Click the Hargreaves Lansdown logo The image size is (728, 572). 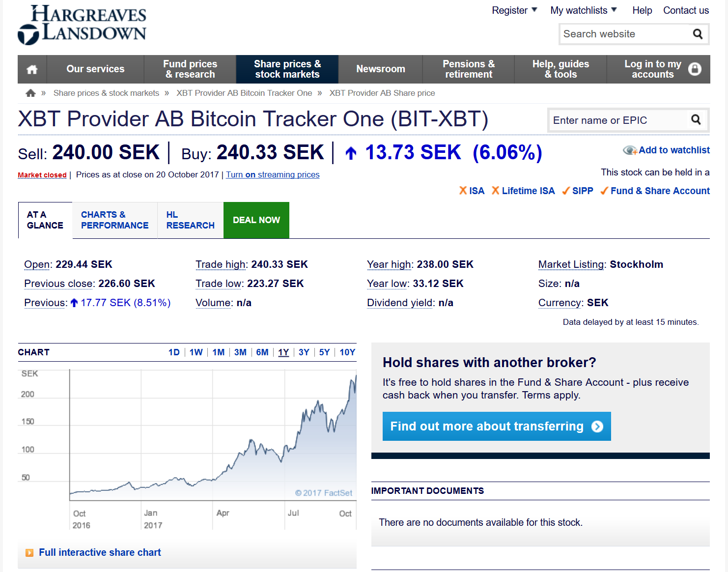(82, 25)
